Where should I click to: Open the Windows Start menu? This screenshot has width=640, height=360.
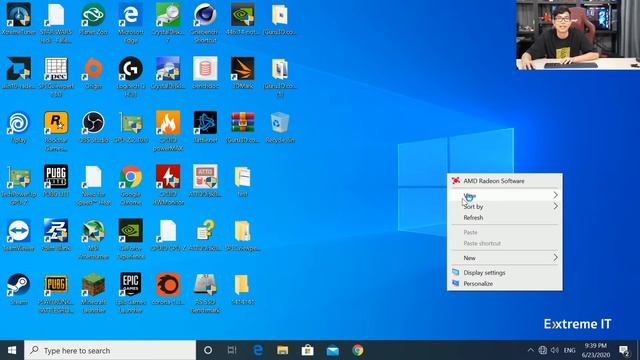tap(12, 350)
